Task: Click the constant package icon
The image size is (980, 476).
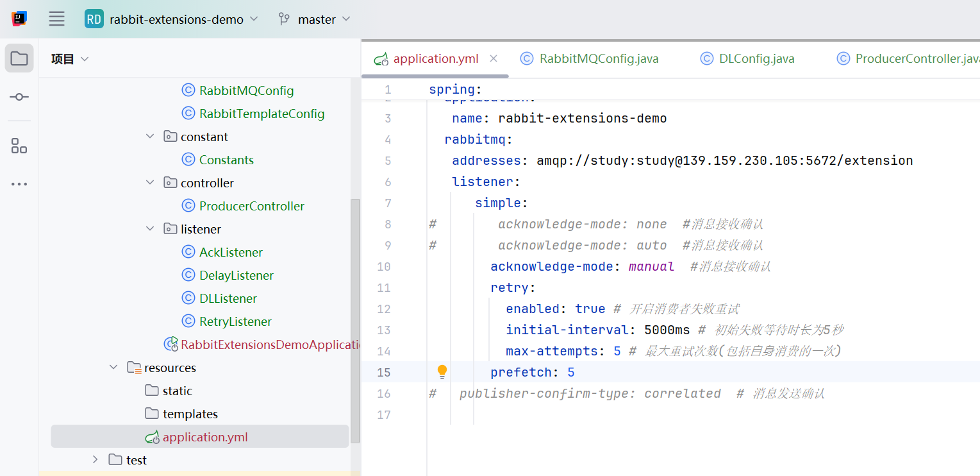Action: coord(170,137)
